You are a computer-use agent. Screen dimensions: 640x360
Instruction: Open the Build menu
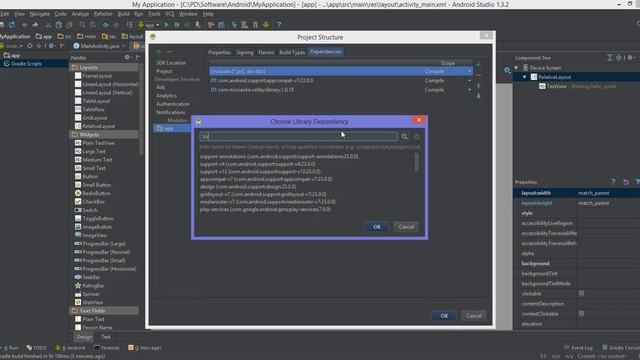[123, 14]
